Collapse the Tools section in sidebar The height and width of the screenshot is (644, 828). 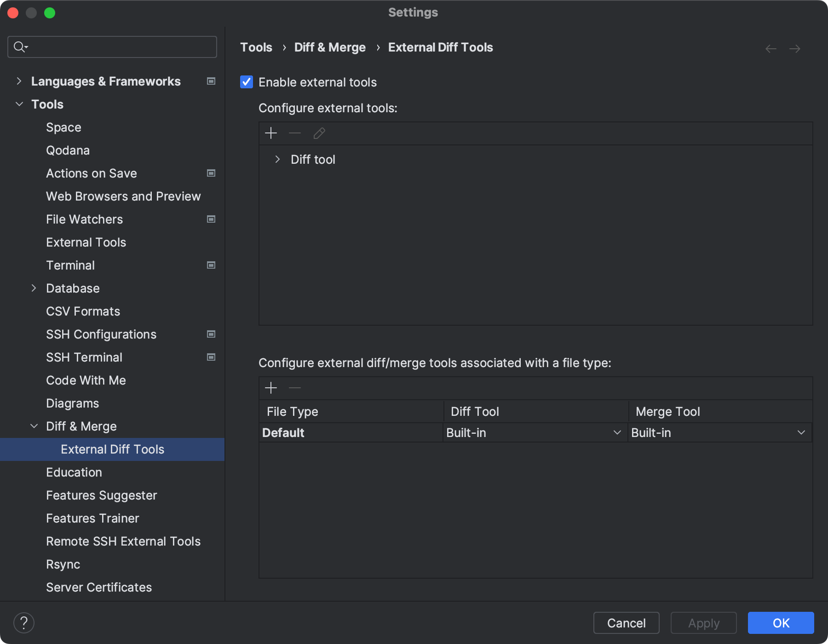pyautogui.click(x=19, y=104)
